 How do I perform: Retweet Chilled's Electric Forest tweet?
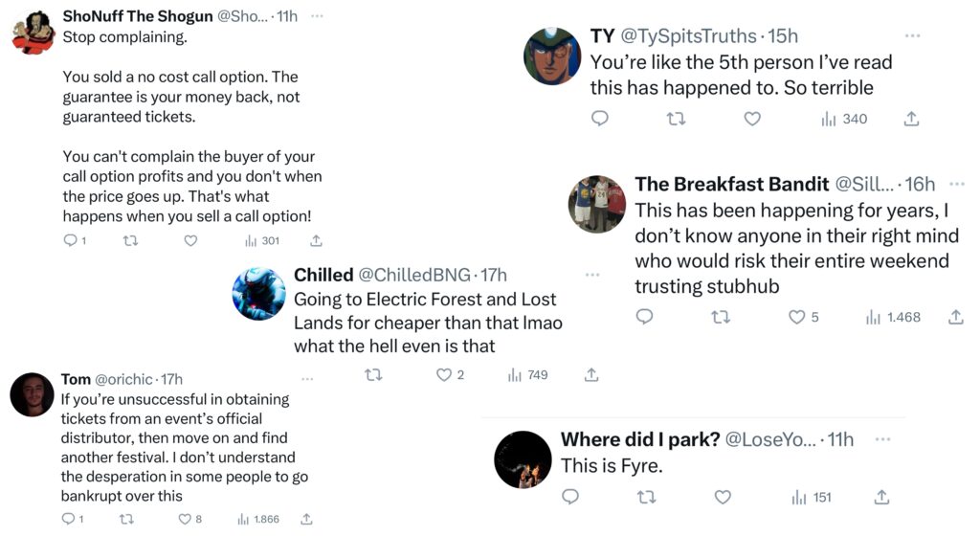click(374, 375)
